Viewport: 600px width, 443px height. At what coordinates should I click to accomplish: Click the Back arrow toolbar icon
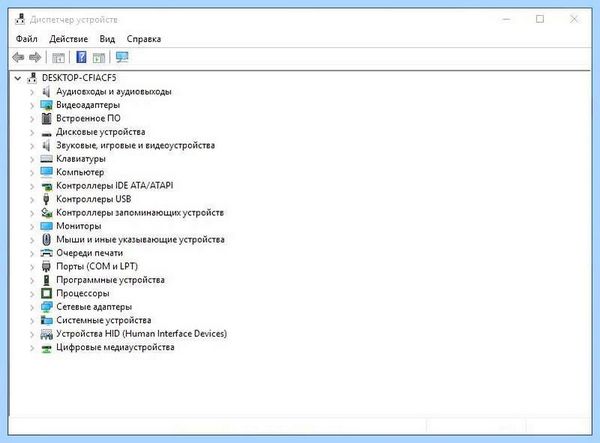(18, 57)
